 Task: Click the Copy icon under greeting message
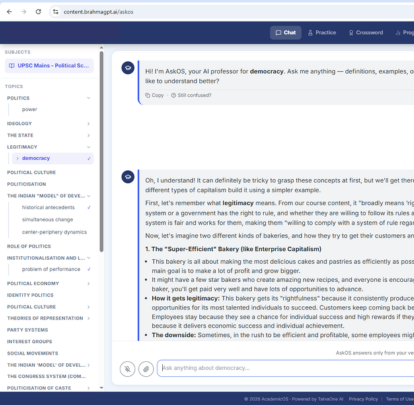click(147, 95)
